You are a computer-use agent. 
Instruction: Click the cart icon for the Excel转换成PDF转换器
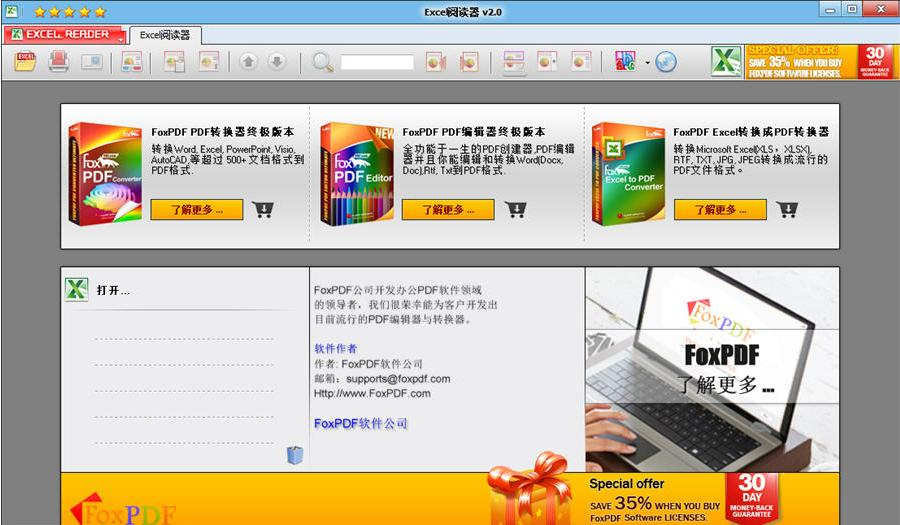tap(787, 209)
